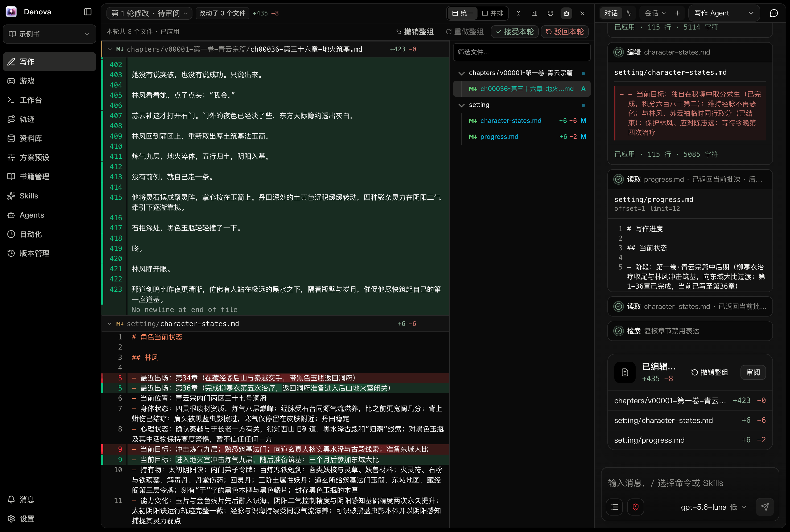Open 书籍管理 book management
Viewport: 790px width, 532px height.
point(49,176)
